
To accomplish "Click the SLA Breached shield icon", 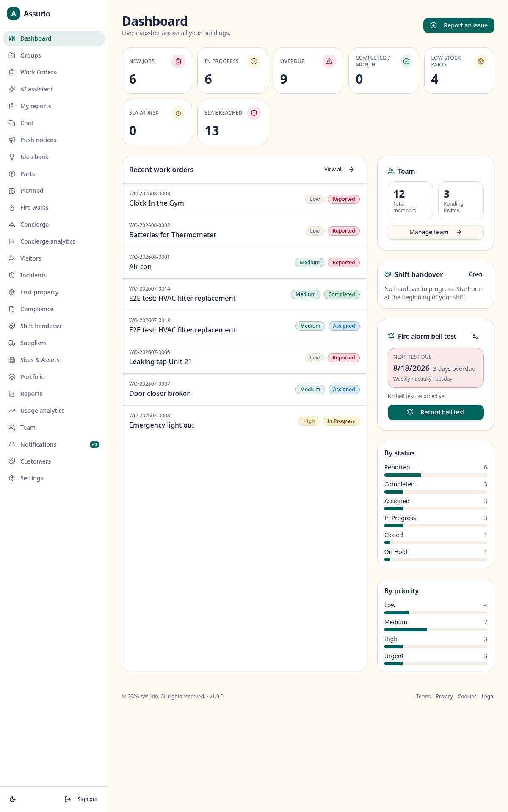I will [254, 113].
